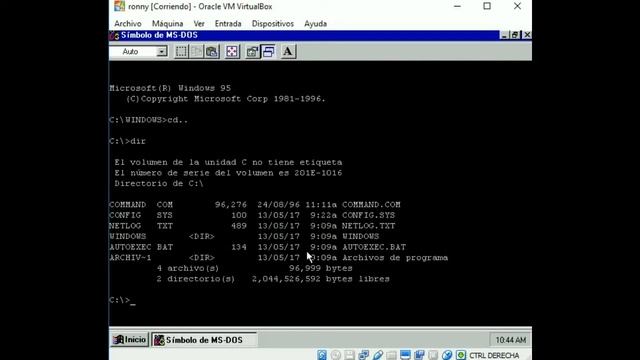Open the Auto font size dropdown
The width and height of the screenshot is (640, 360).
coord(162,51)
